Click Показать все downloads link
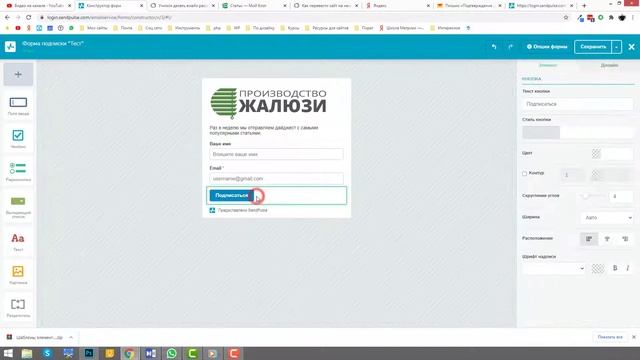The image size is (640, 360). tap(610, 337)
